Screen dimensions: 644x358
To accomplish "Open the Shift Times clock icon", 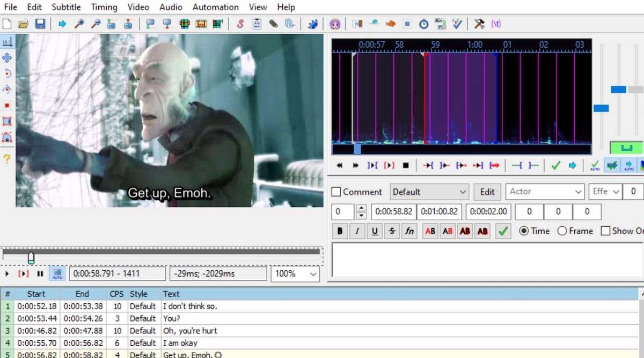I will click(423, 24).
